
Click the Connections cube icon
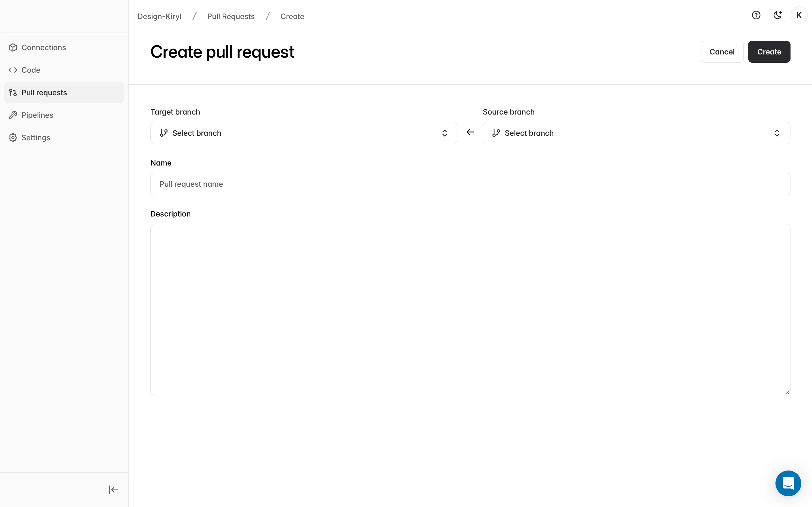pyautogui.click(x=13, y=48)
